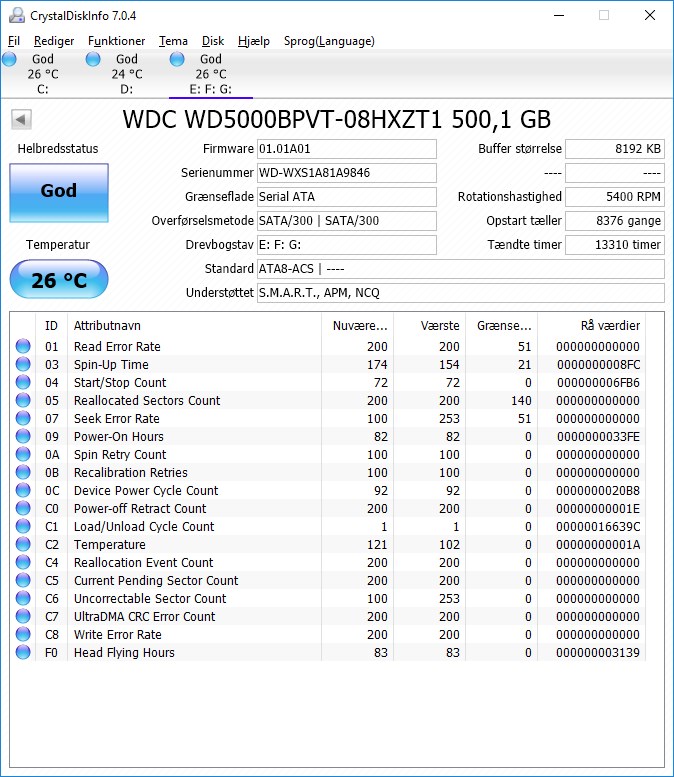This screenshot has height=777, width=674.
Task: Click raw value 00000016639C
Action: point(598,526)
